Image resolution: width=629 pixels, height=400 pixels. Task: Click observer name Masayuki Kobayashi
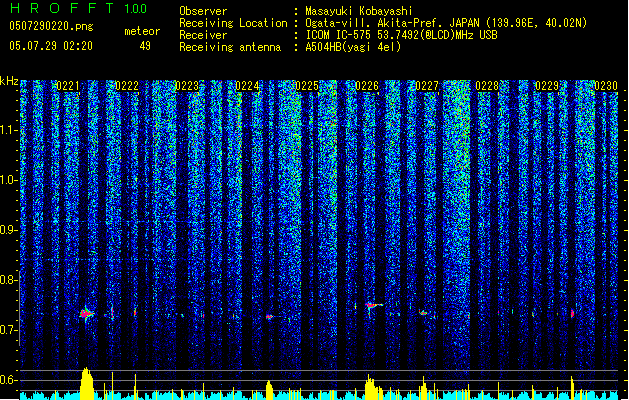(x=359, y=11)
